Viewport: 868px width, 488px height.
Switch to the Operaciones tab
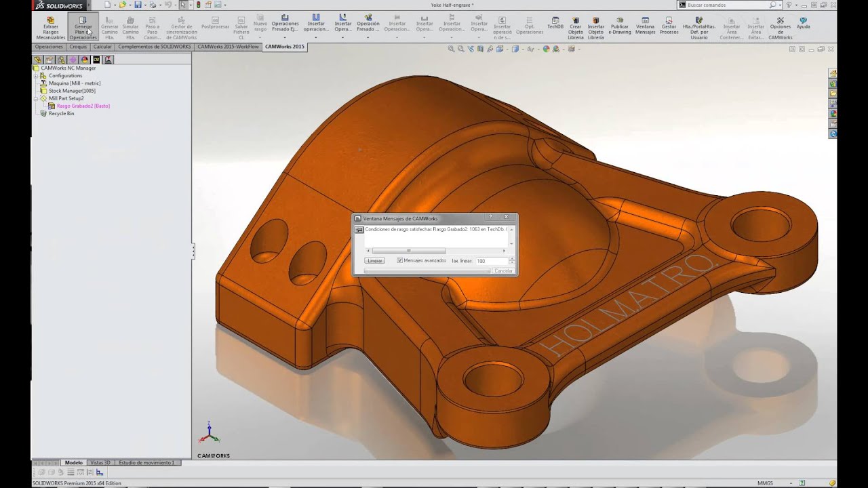point(49,47)
